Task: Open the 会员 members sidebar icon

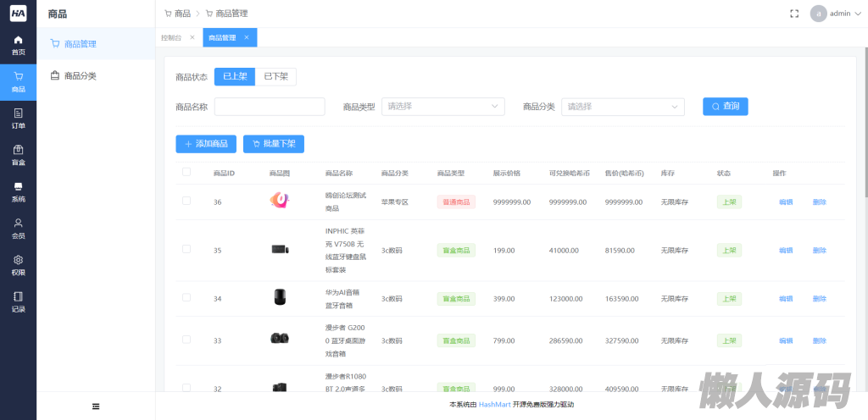Action: tap(18, 229)
